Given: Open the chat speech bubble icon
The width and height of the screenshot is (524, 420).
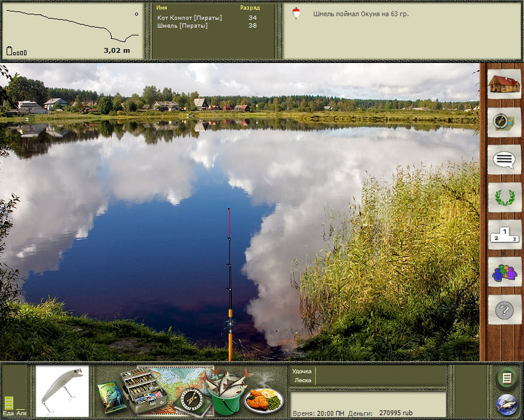Looking at the screenshot, I should coord(504,160).
